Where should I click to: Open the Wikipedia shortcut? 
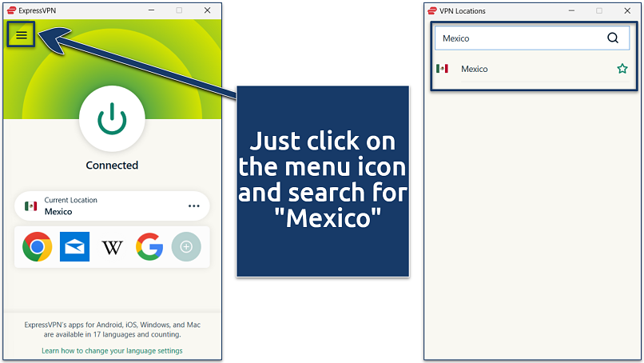tap(112, 247)
